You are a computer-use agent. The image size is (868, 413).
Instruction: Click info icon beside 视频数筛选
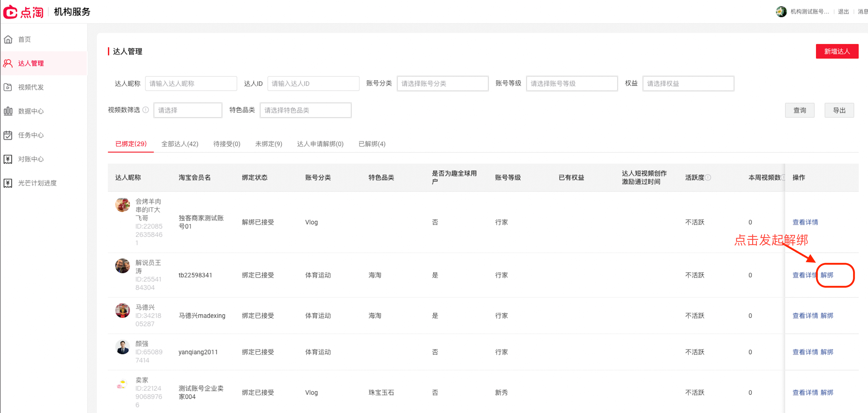click(146, 110)
